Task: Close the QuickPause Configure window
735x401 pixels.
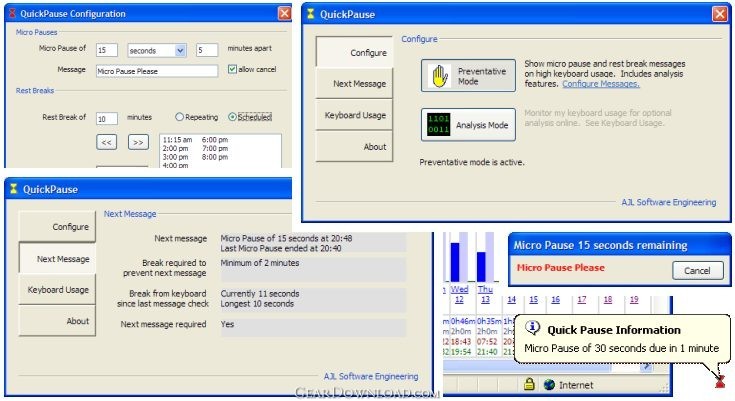Action: (x=719, y=14)
